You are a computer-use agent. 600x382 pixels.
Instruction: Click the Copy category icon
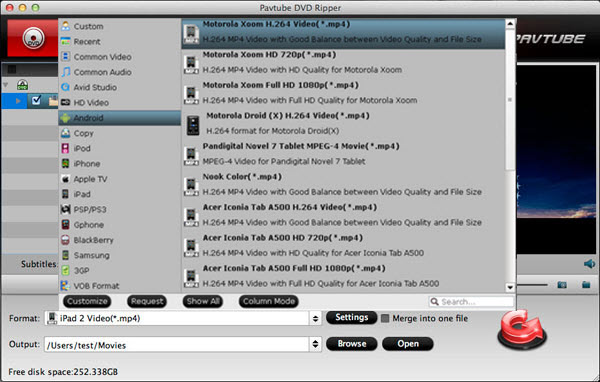[66, 133]
